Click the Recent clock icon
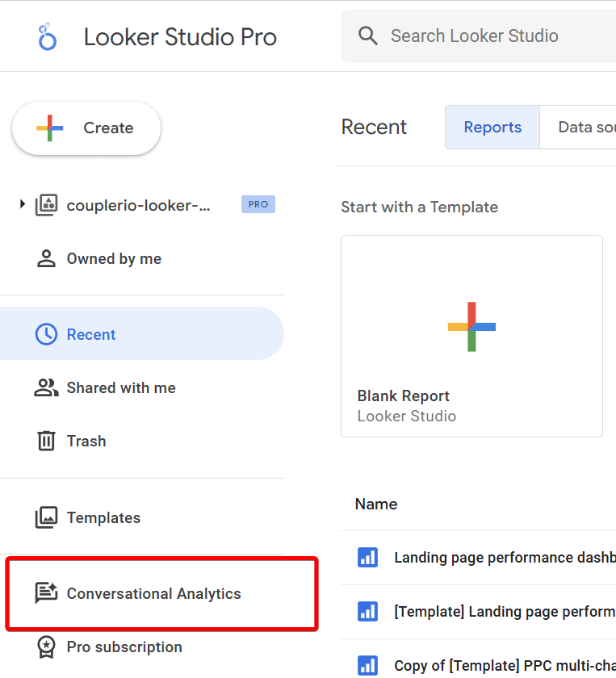This screenshot has width=616, height=678. click(46, 334)
